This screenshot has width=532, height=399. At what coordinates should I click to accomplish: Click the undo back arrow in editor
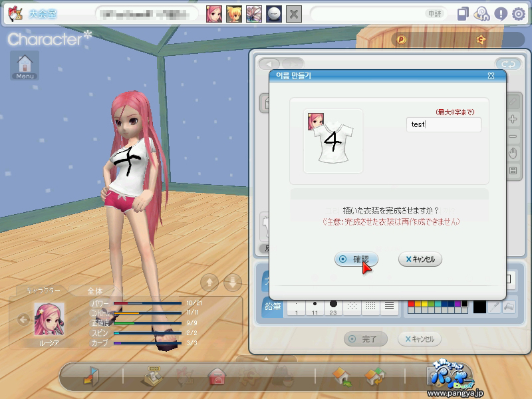pos(269,64)
